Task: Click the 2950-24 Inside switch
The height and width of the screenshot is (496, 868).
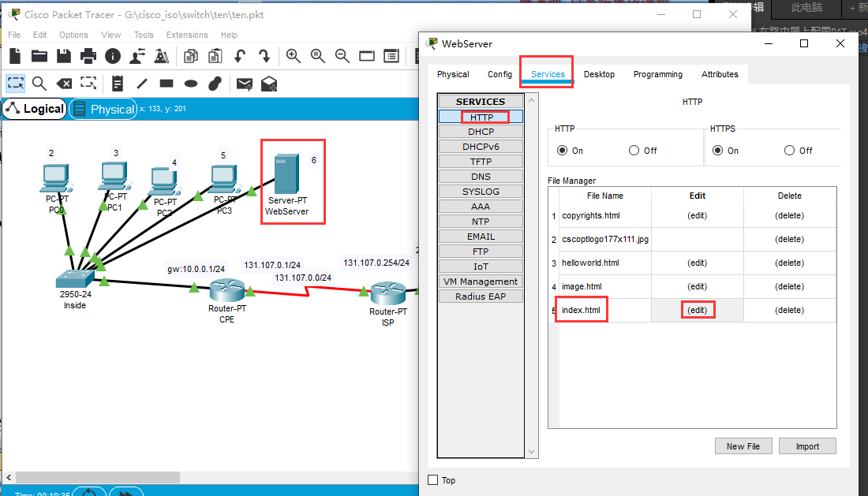Action: tap(75, 278)
